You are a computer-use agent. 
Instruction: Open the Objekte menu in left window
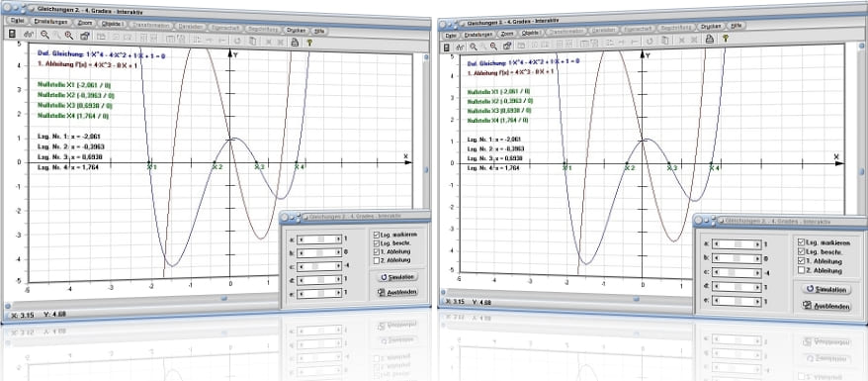click(114, 25)
